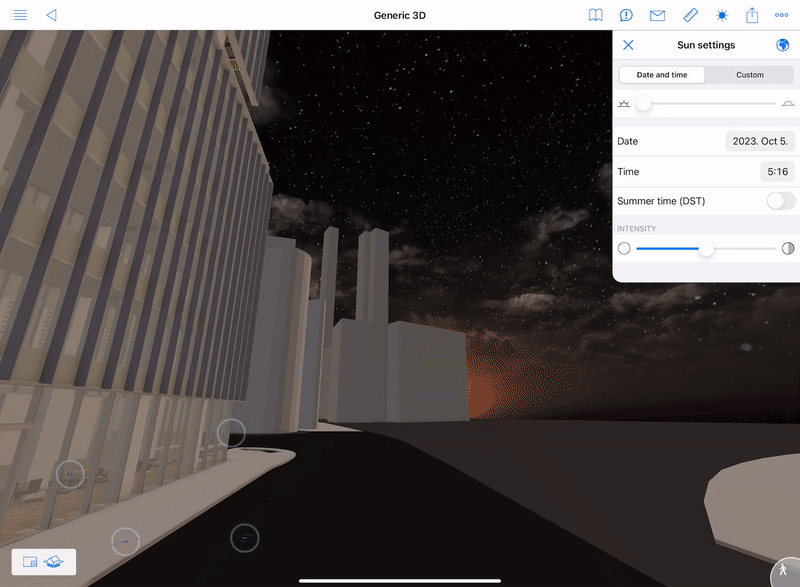This screenshot has width=800, height=587.
Task: Click the Generic 3D title
Action: point(399,15)
